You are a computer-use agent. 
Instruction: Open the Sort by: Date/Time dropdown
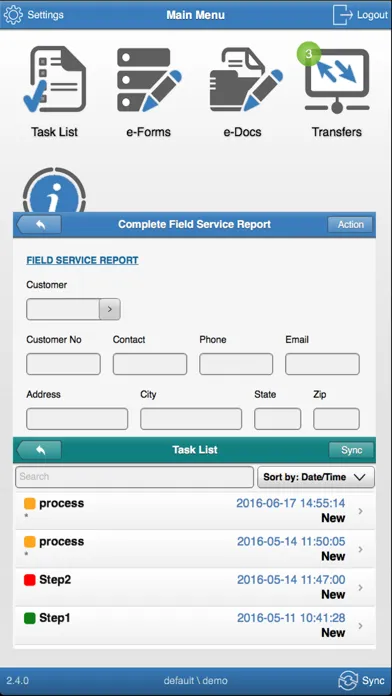coord(316,477)
